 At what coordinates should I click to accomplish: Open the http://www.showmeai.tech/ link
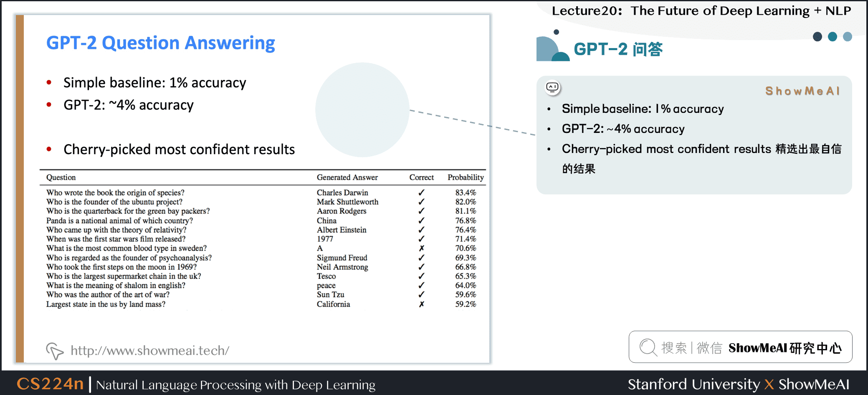[x=150, y=350]
